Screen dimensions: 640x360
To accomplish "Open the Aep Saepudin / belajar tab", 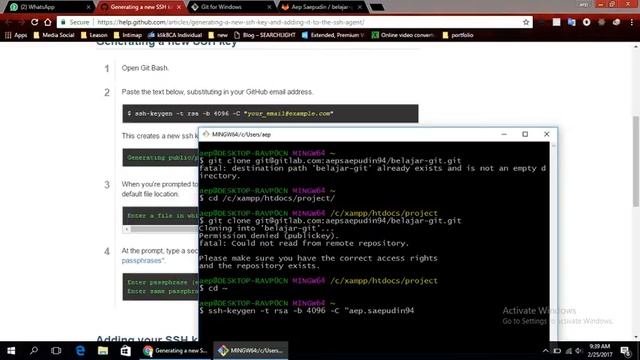I will (322, 7).
